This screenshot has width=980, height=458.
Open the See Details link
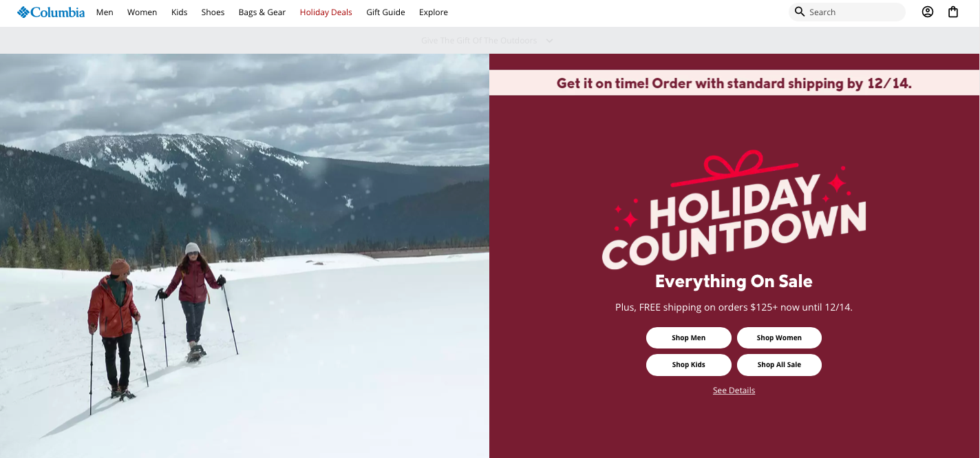pyautogui.click(x=734, y=391)
